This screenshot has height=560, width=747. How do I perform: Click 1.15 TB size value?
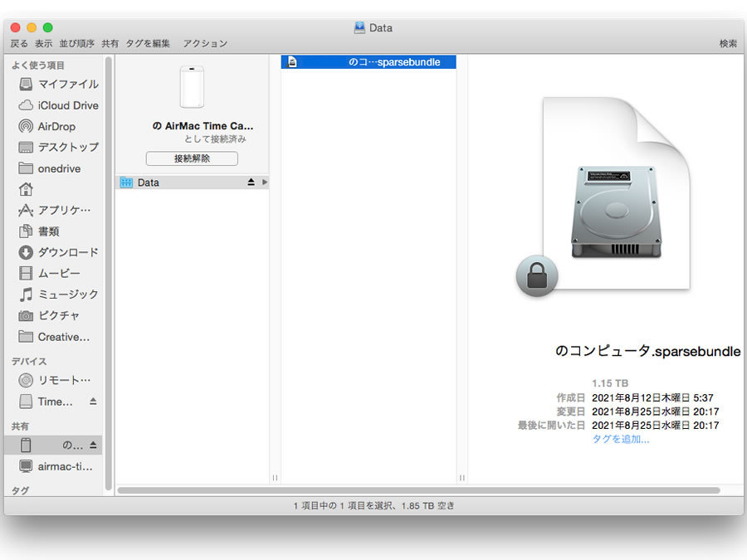pos(610,383)
